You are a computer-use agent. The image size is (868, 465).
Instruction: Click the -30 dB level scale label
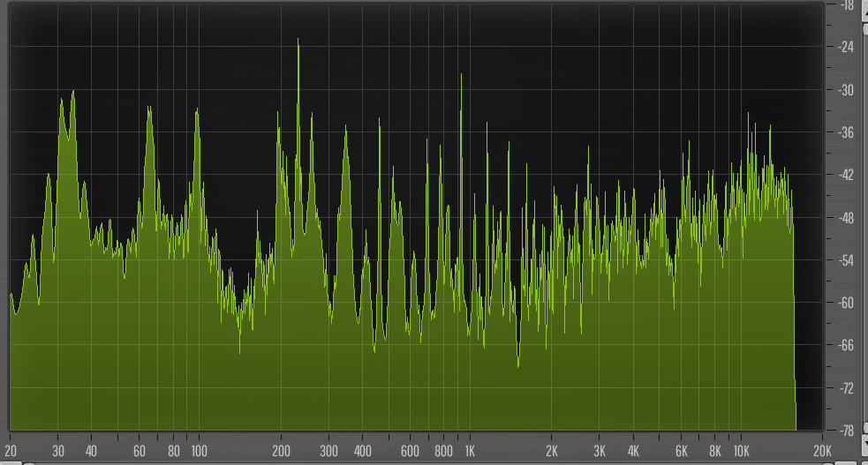click(x=846, y=90)
